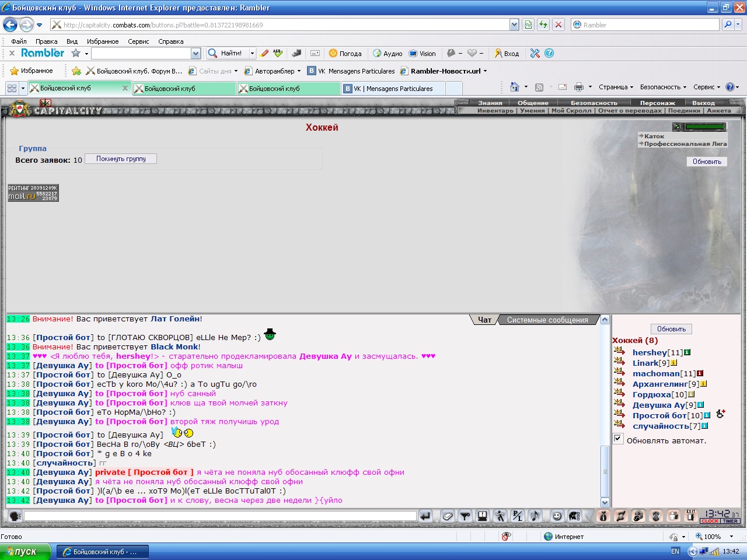Image resolution: width=747 pixels, height=560 pixels.
Task: Click the Rambler toolbar highlighter pencil icon
Action: coord(264,53)
